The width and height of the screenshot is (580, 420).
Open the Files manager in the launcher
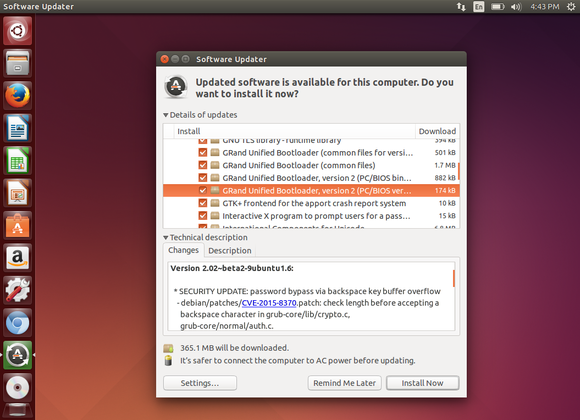(17, 63)
